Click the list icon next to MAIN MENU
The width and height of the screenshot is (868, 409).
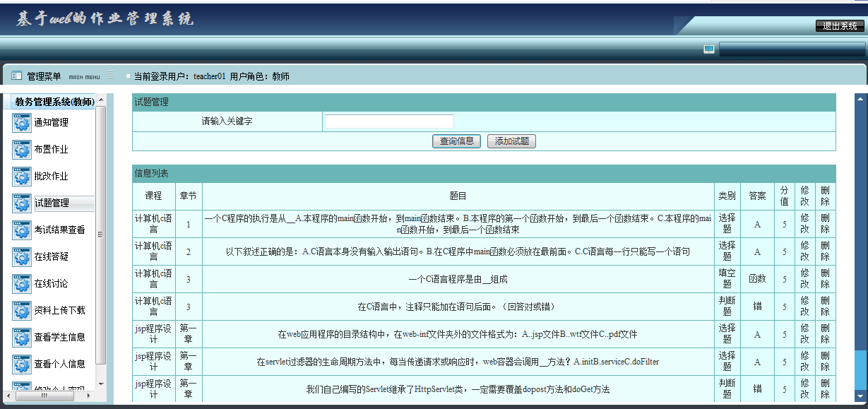click(x=111, y=76)
